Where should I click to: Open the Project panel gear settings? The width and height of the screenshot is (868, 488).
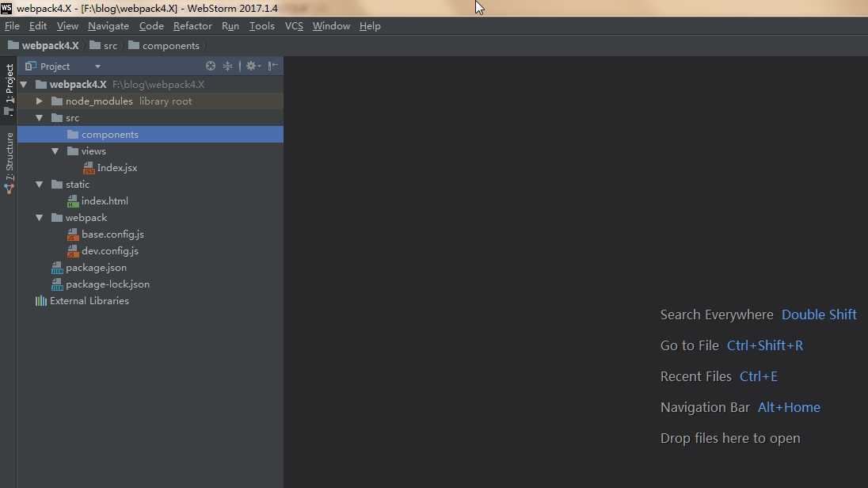[x=253, y=66]
